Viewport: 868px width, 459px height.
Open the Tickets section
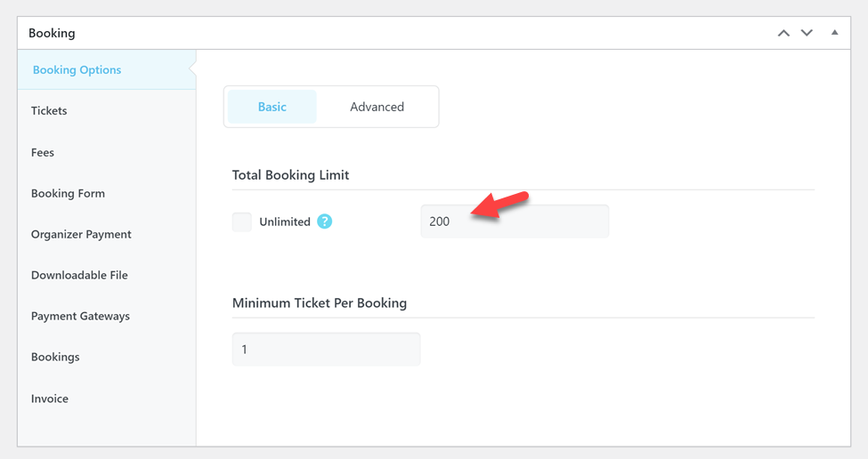[49, 111]
